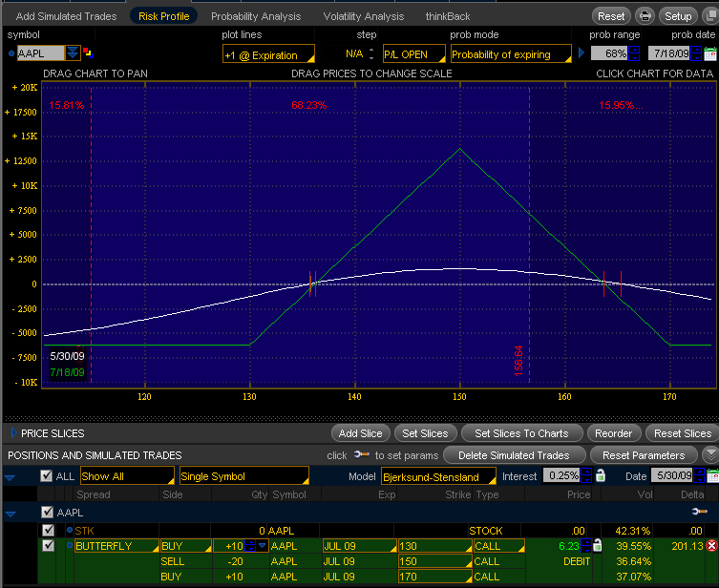The image size is (719, 588).
Task: Open the Model Bjerksund-Stensland dropdown
Action: pos(438,475)
